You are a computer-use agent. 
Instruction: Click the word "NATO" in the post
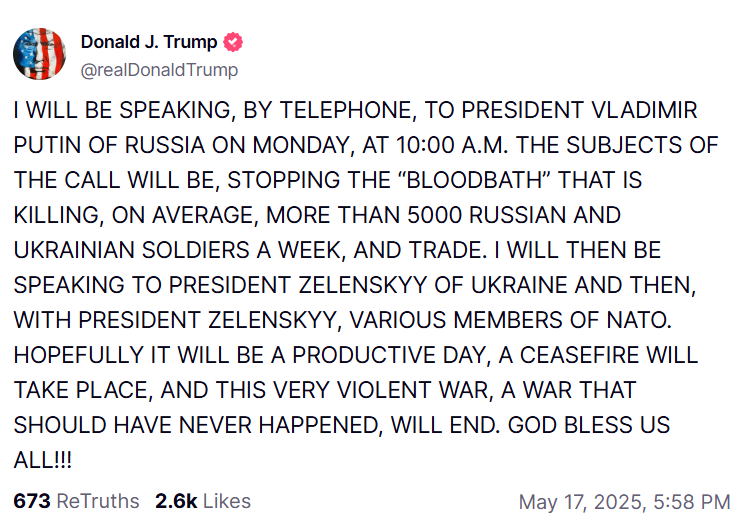tap(648, 320)
